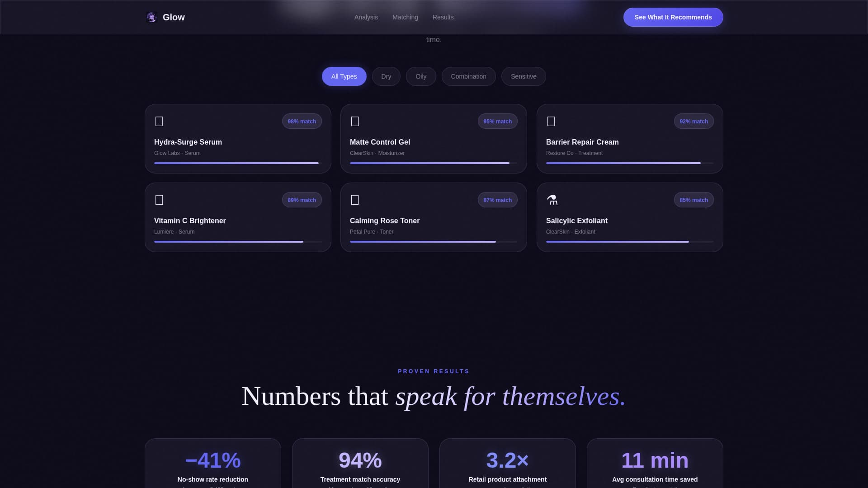Click the Avg consultation time saved label
Screen dimensions: 868x488
click(655, 479)
